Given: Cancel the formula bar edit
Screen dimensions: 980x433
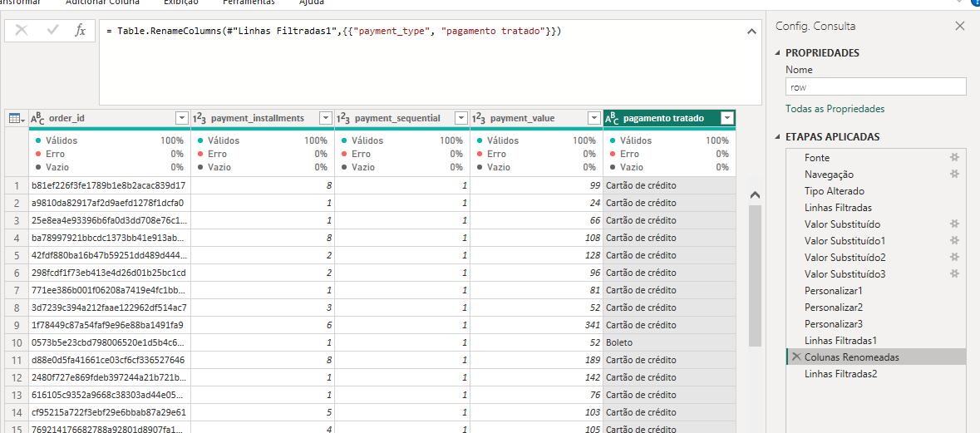Looking at the screenshot, I should point(22,31).
